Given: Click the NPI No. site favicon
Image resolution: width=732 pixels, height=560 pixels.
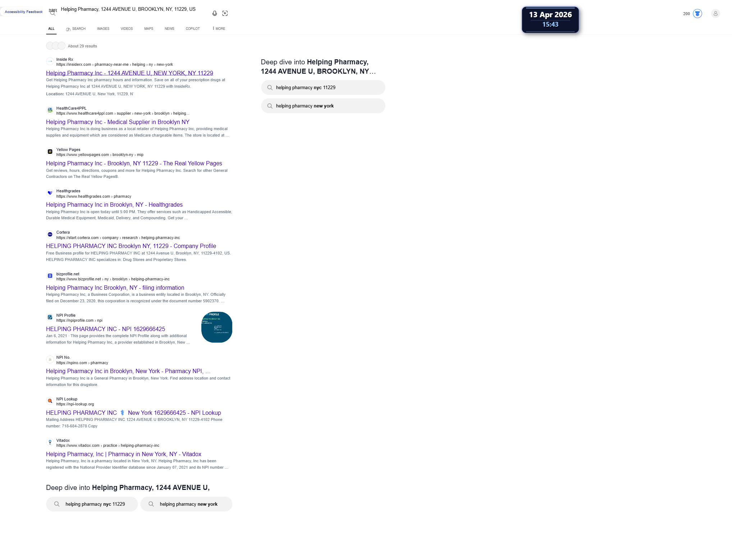Looking at the screenshot, I should click(50, 359).
